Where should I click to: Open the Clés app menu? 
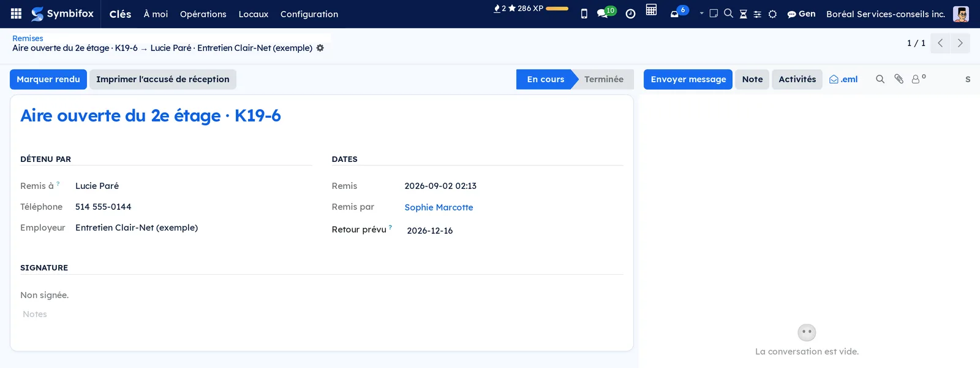pyautogui.click(x=120, y=14)
